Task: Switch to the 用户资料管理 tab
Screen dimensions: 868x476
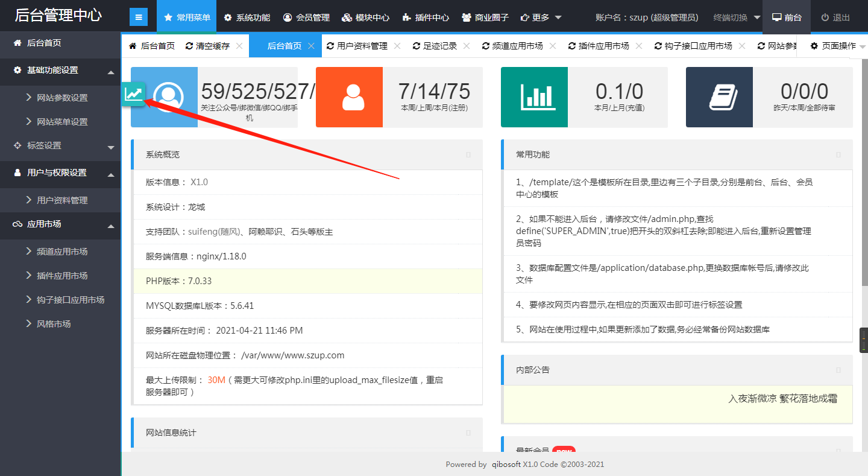Action: 362,46
